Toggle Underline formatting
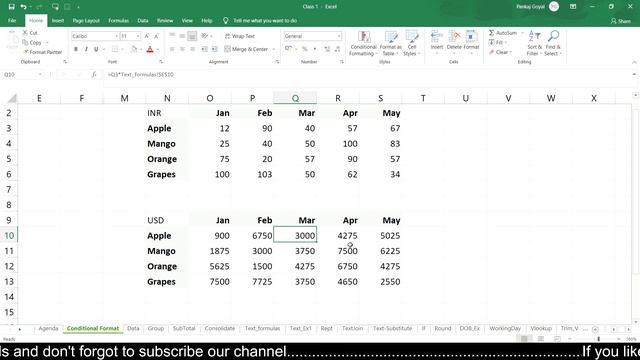Viewport: 640px width, 360px height. [96, 49]
